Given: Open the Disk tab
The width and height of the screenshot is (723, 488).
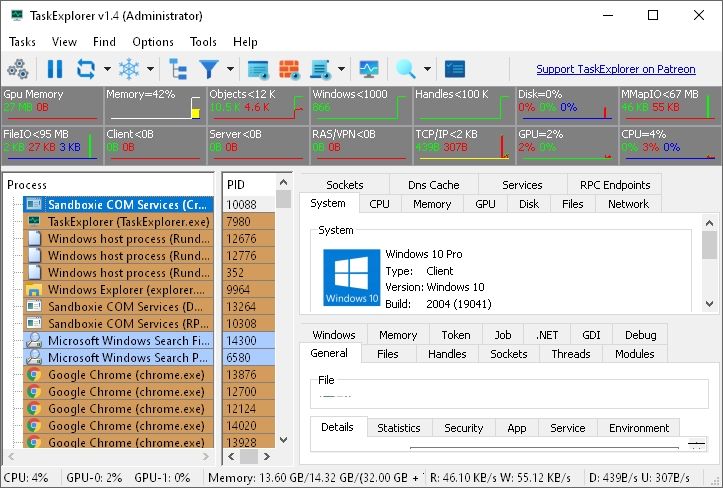Looking at the screenshot, I should pos(528,204).
